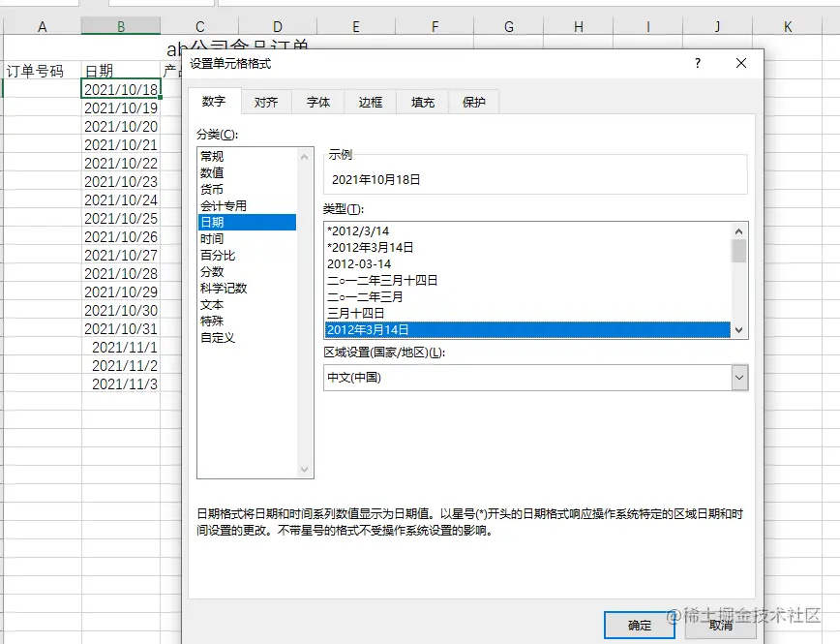Select column F header
Screen dimensions: 840x644
tap(435, 26)
